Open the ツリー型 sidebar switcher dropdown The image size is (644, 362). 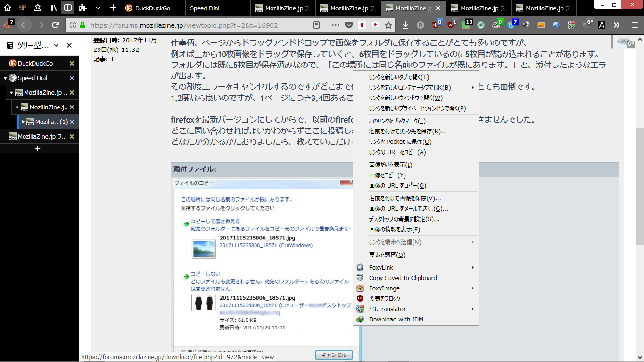[x=56, y=45]
